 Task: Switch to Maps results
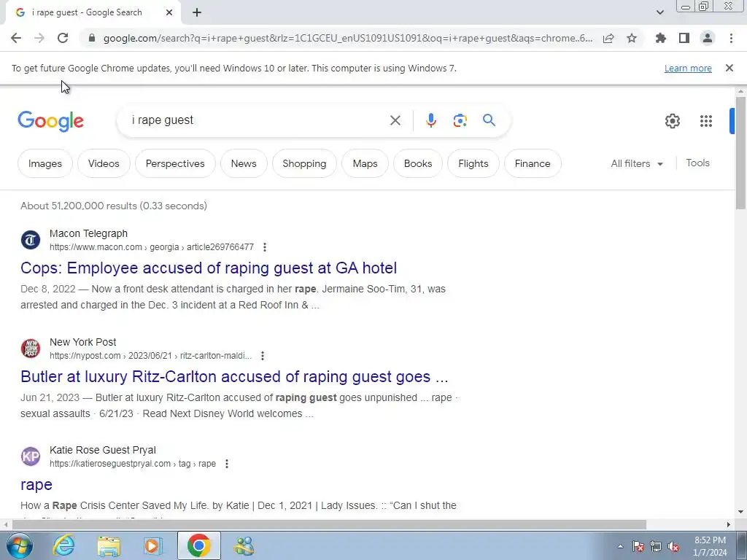(365, 163)
